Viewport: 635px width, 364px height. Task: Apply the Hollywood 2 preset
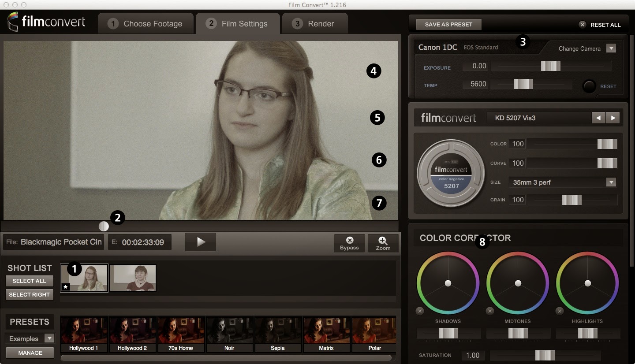[x=132, y=334]
